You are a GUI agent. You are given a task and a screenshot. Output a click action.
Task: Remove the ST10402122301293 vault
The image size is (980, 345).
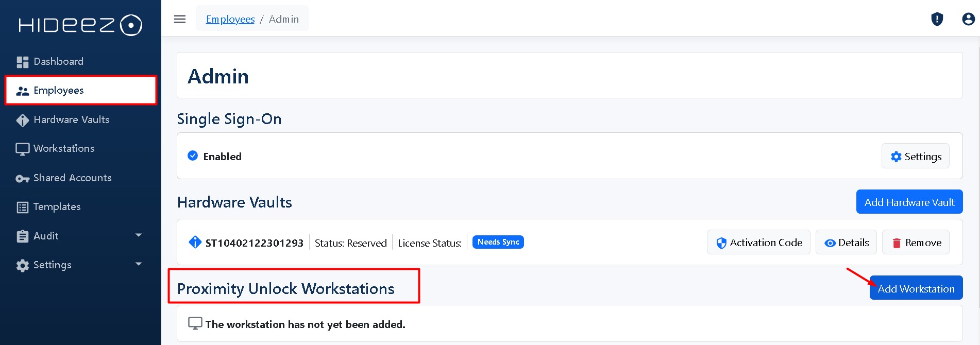tap(916, 242)
